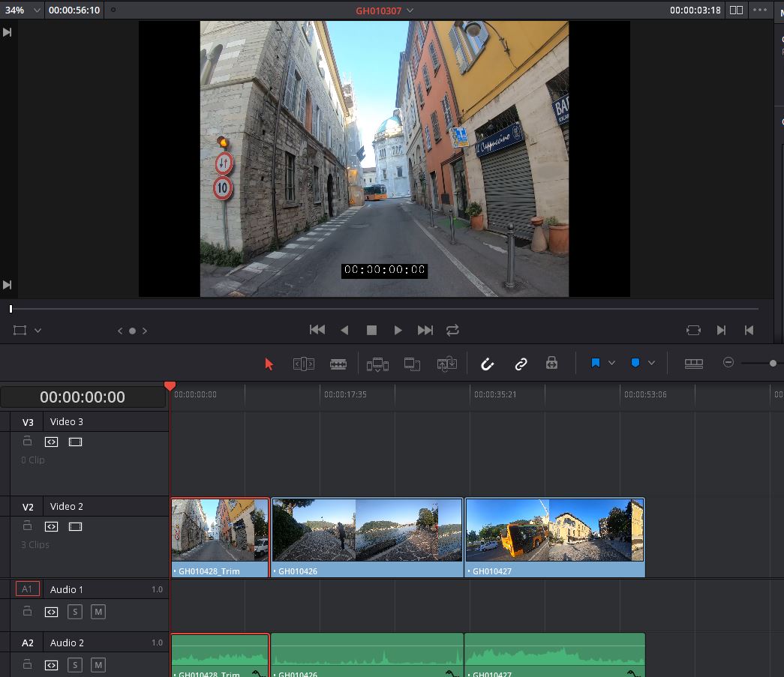
Task: Click the timeline timecode field 00:00:00:00
Action: click(83, 397)
